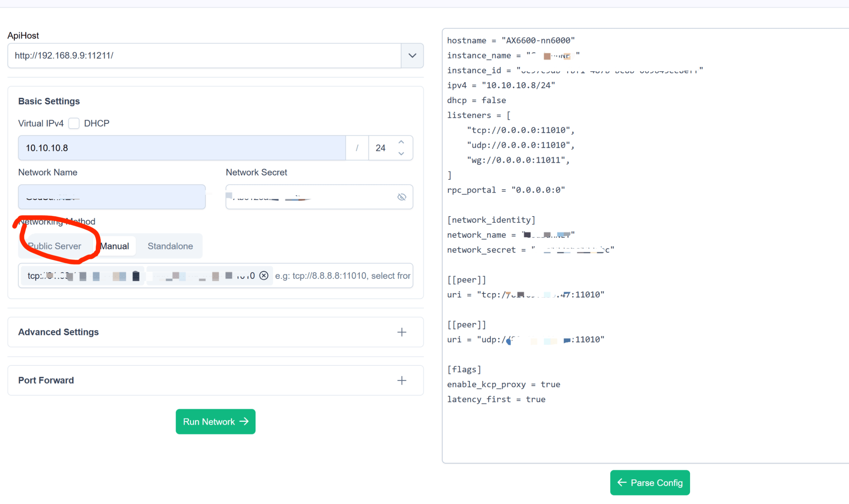The image size is (849, 504).
Task: Enable the DHCP checkbox
Action: coord(74,123)
